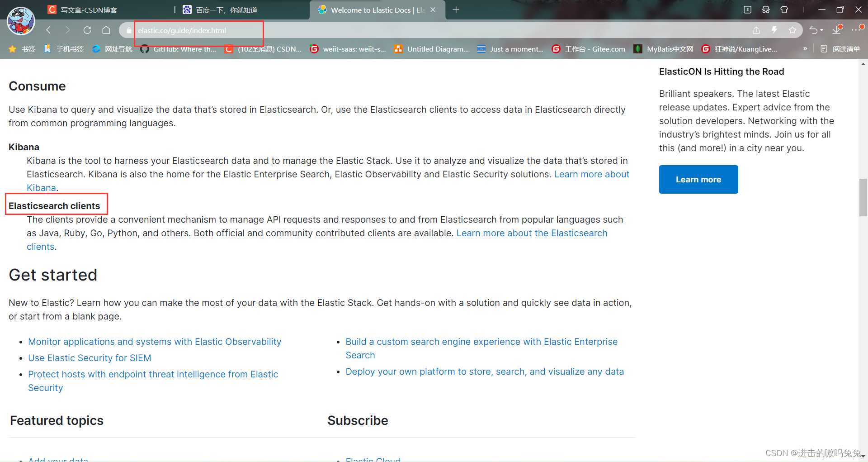The height and width of the screenshot is (462, 868).
Task: Click the incognito mask icon in title bar
Action: [766, 10]
